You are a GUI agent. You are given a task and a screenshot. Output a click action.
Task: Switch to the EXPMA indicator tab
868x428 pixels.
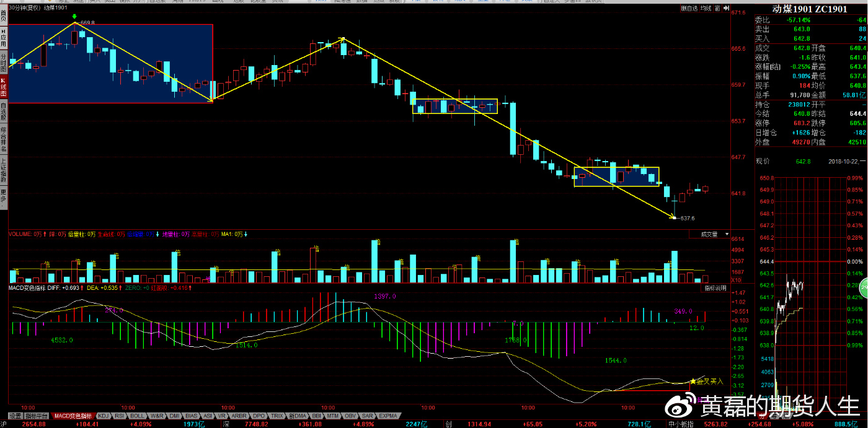[x=389, y=416]
